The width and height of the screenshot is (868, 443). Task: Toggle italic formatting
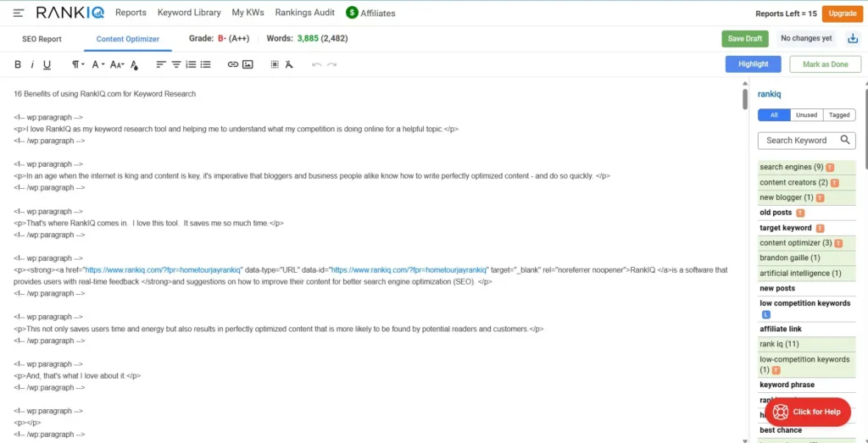pyautogui.click(x=32, y=64)
